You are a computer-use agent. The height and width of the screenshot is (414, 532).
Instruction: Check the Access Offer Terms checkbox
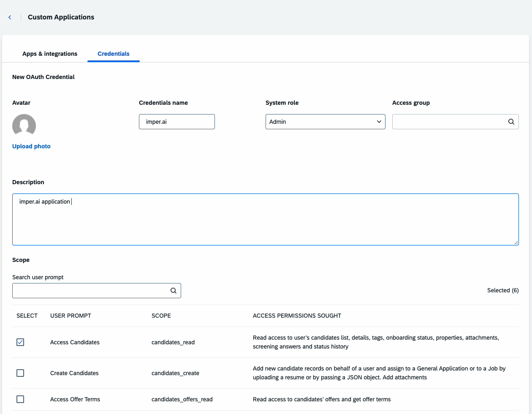[20, 399]
